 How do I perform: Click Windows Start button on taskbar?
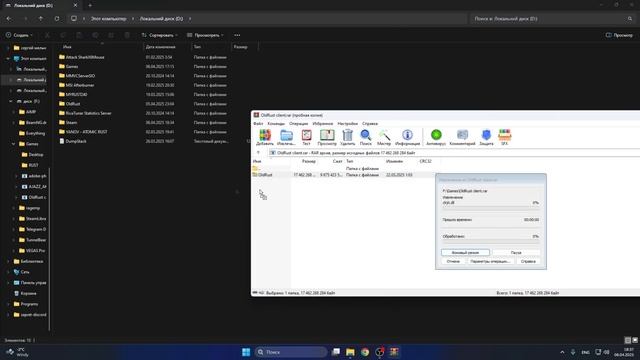coord(246,352)
